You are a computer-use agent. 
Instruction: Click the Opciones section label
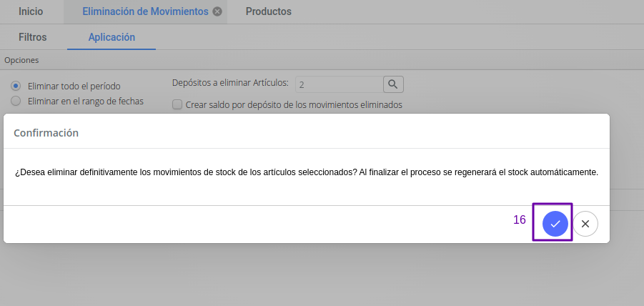point(21,60)
